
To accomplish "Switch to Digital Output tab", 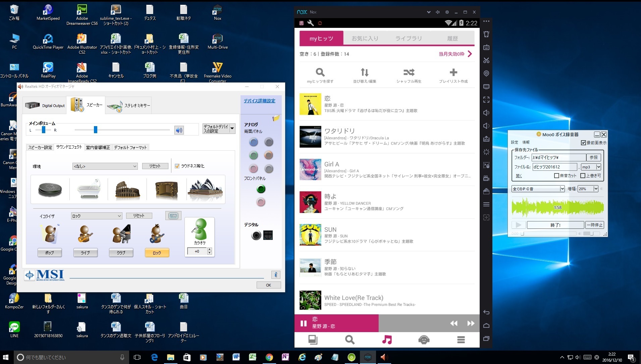I will pyautogui.click(x=45, y=105).
